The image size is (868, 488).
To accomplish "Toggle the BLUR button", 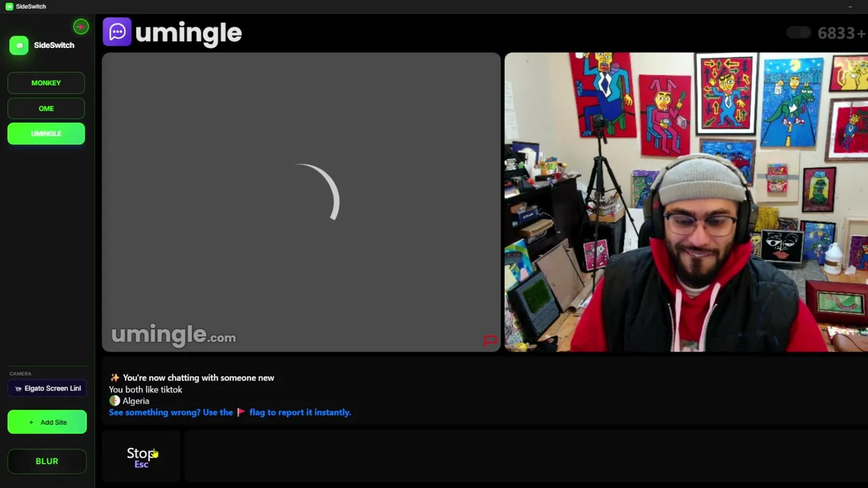I will [x=47, y=461].
